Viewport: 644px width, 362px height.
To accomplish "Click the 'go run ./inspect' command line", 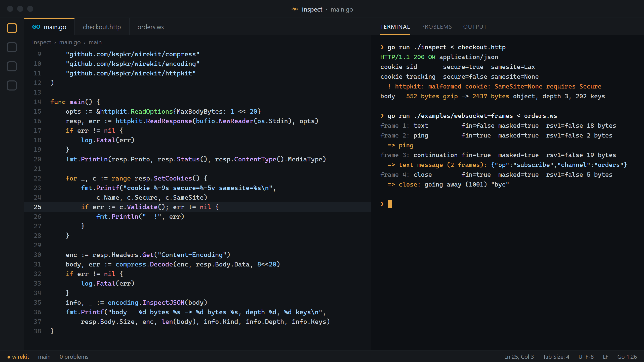I will pyautogui.click(x=443, y=47).
